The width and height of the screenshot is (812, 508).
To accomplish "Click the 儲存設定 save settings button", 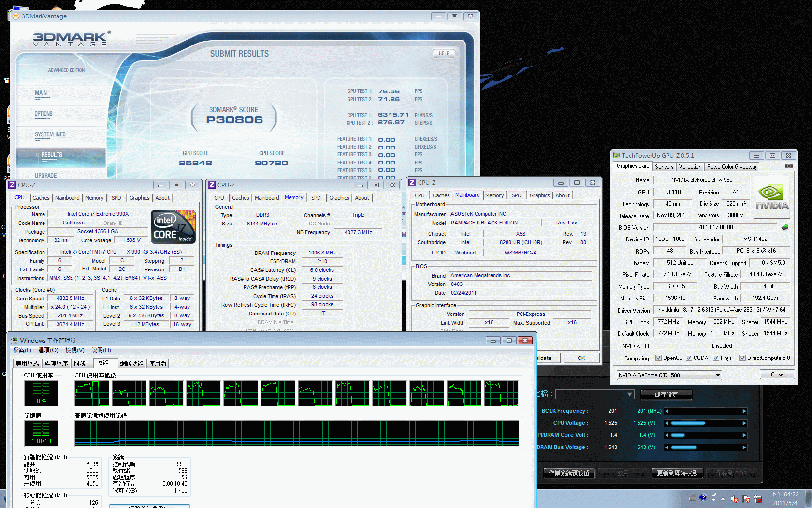I will point(666,395).
